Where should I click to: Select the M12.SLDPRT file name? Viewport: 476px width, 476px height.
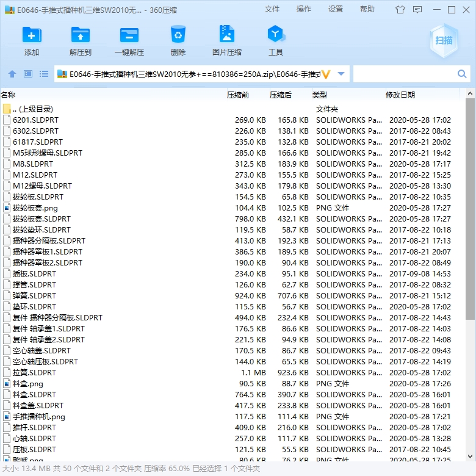click(35, 175)
